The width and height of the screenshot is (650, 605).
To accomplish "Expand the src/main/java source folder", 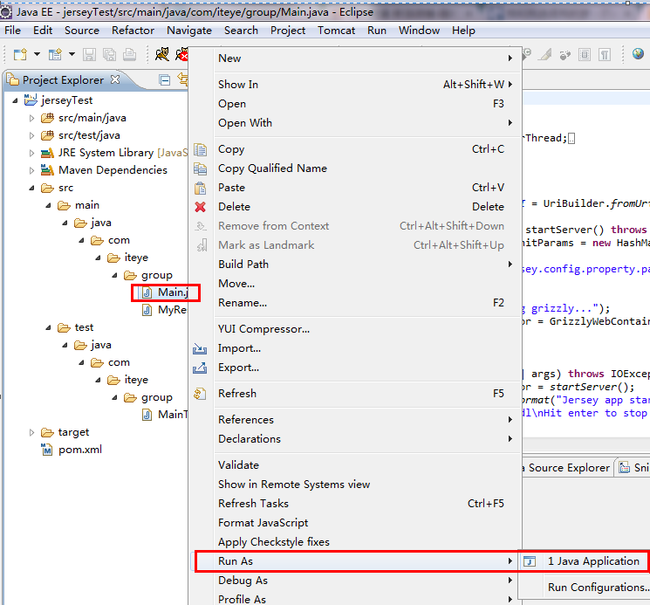I will [x=32, y=118].
